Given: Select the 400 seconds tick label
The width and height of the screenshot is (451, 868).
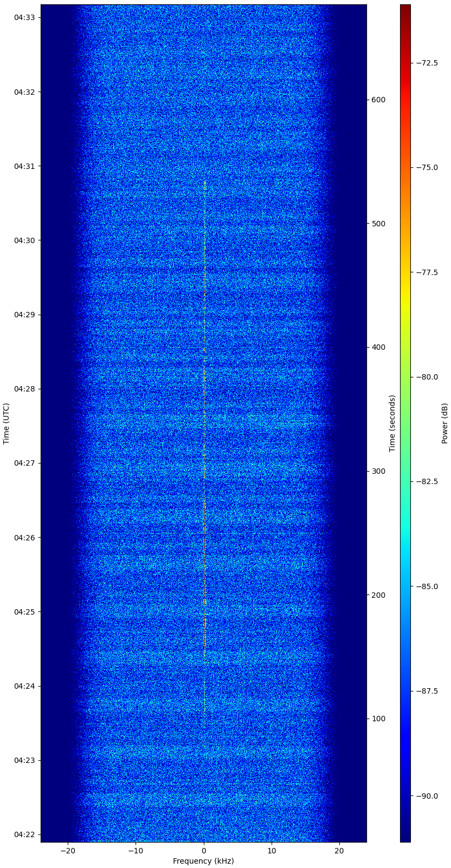Looking at the screenshot, I should coord(378,347).
